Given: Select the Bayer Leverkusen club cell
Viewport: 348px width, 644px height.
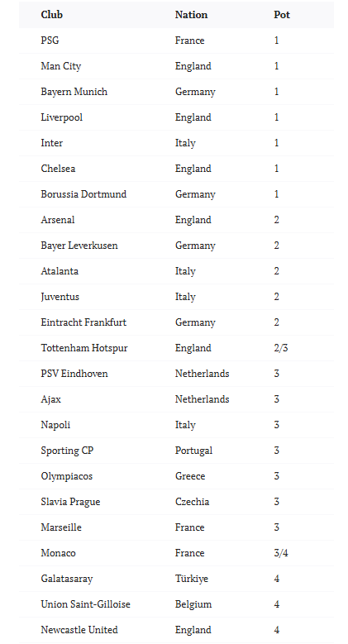Looking at the screenshot, I should (79, 246).
